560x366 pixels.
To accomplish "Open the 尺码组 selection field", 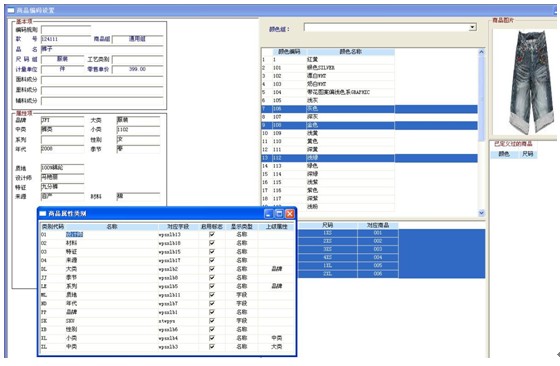I will pos(62,59).
